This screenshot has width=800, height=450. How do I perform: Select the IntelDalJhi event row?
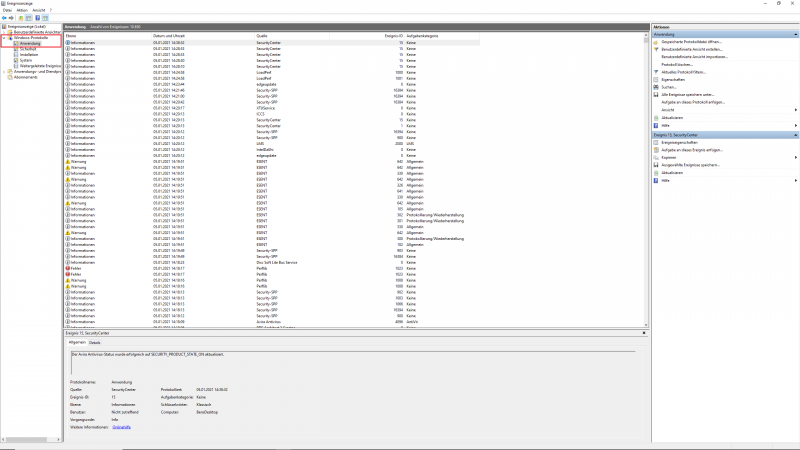(x=271, y=149)
